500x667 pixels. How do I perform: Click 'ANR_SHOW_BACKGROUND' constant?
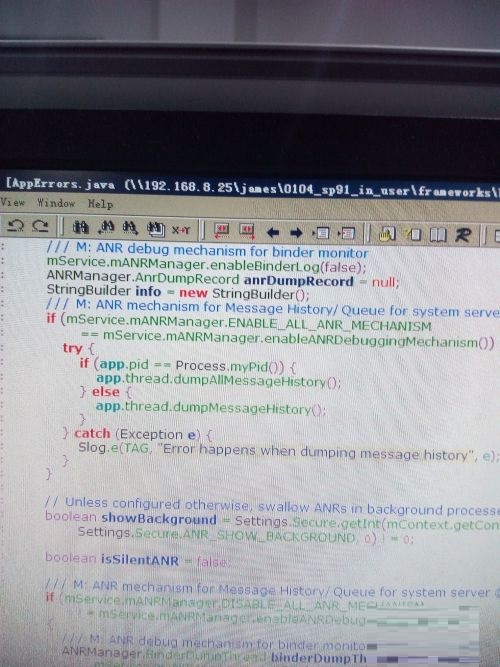pos(269,536)
